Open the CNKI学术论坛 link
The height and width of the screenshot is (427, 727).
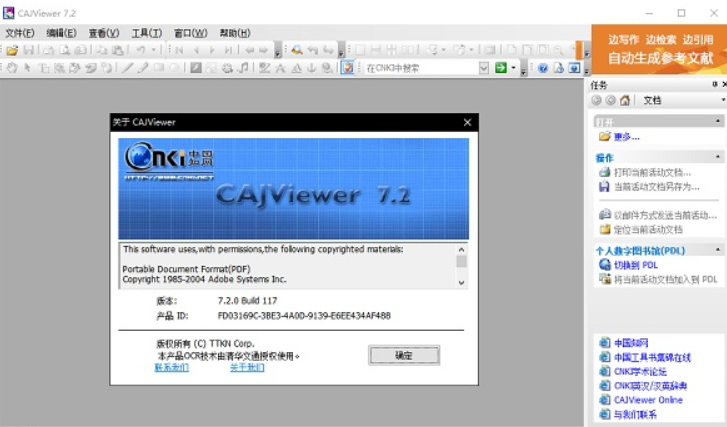coord(640,372)
